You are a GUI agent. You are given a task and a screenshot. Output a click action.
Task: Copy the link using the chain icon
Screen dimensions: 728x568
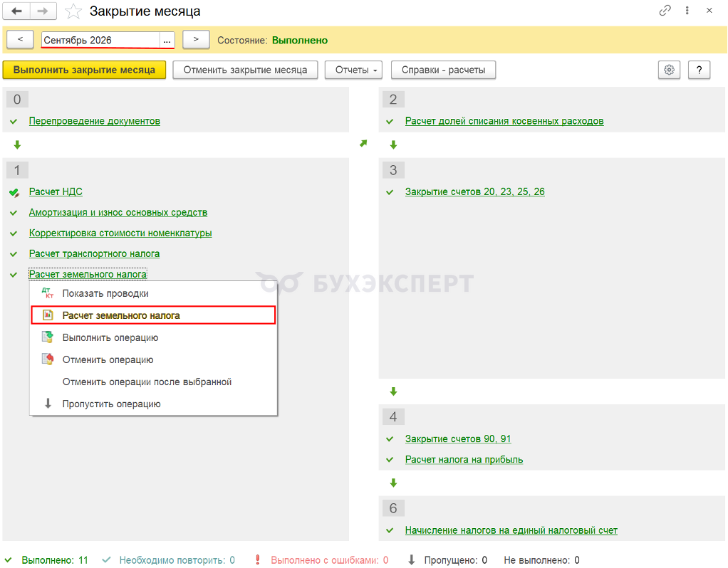[665, 11]
